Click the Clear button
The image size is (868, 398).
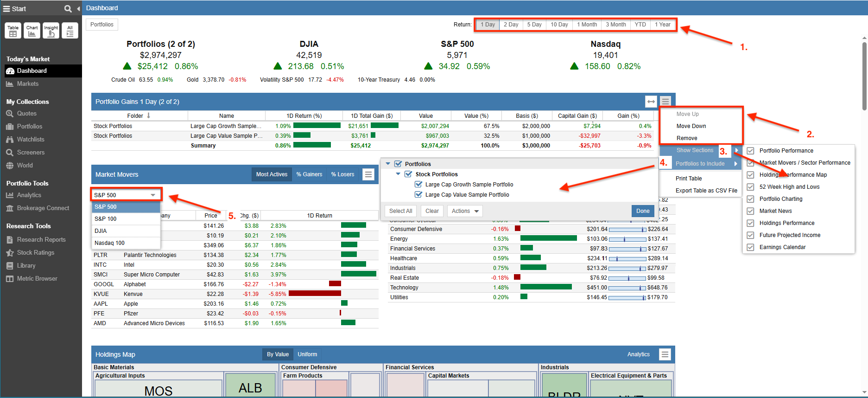click(432, 211)
